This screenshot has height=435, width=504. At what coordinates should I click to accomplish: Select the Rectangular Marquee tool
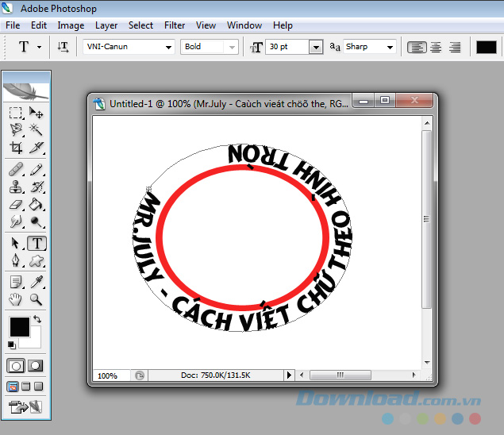tap(16, 113)
